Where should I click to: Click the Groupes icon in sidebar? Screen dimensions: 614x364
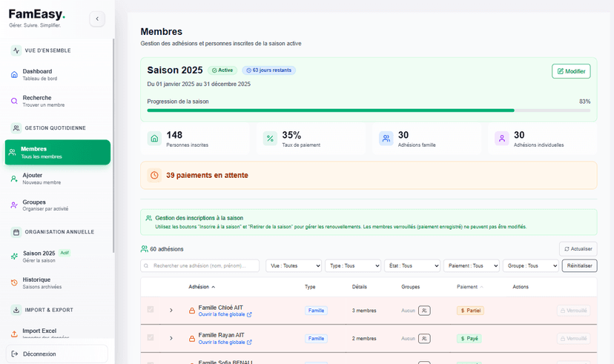(x=14, y=205)
